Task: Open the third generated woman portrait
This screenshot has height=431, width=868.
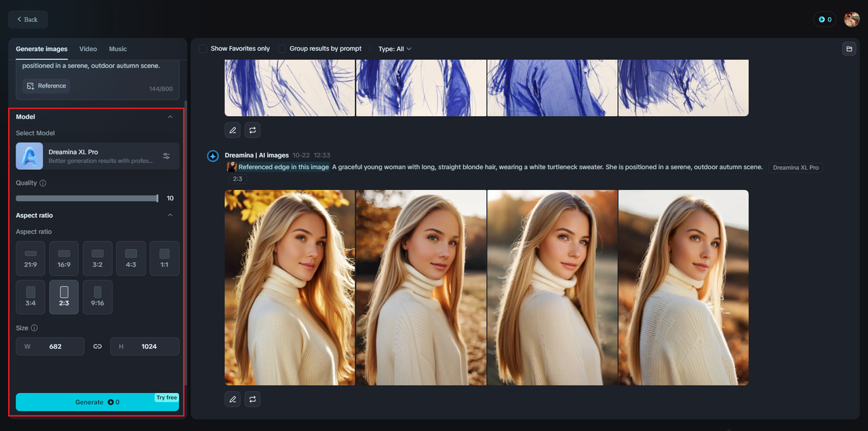Action: [552, 288]
